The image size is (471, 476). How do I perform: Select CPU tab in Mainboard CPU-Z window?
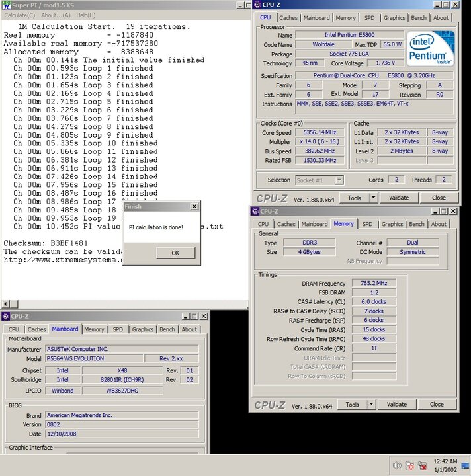[x=14, y=329]
